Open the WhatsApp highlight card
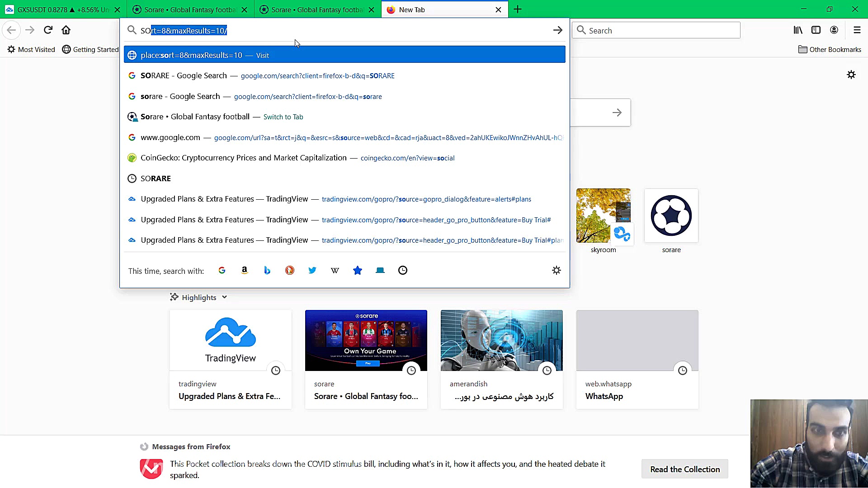 (637, 359)
